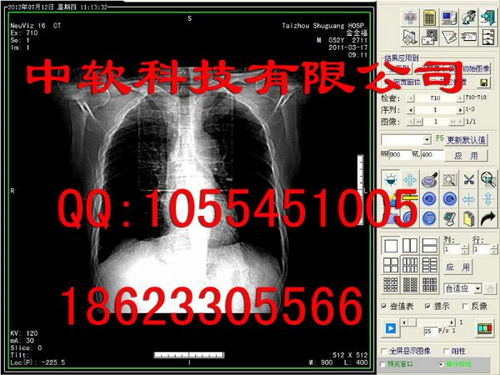500x375 pixels.
Task: Open the 自适应 zoom mode dropdown
Action: pyautogui.click(x=478, y=288)
